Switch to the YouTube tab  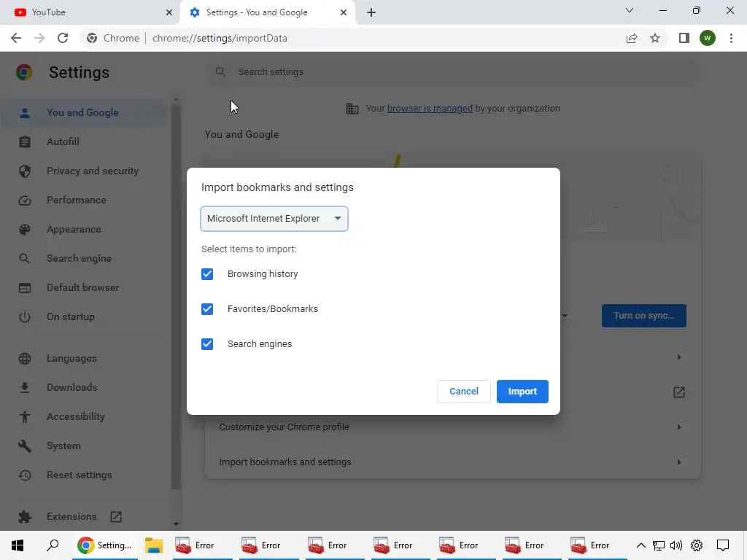(90, 12)
